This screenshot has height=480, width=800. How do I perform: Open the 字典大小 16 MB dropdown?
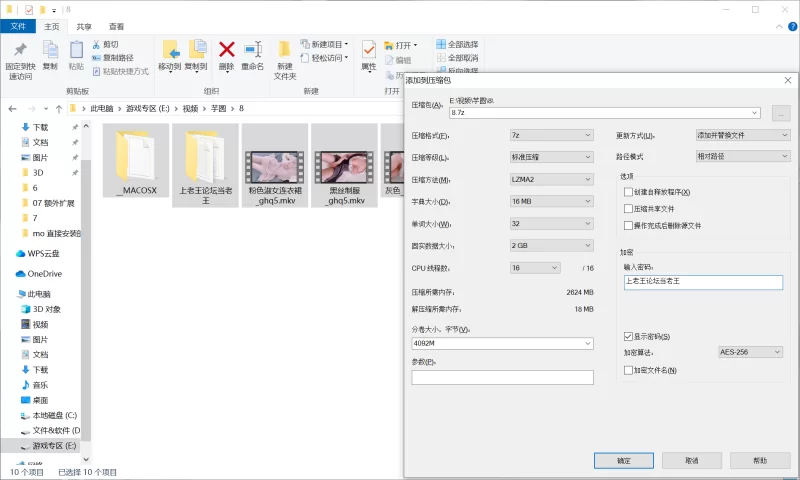coord(552,201)
